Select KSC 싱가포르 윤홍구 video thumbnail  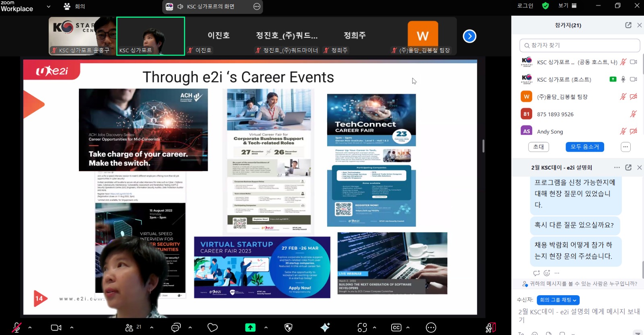point(83,36)
